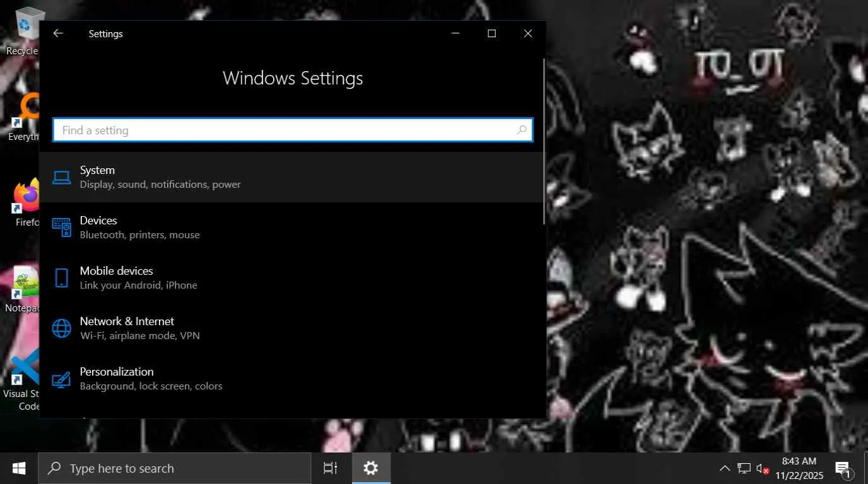The height and width of the screenshot is (484, 868).
Task: Focus the Find a setting search box
Action: click(x=293, y=130)
